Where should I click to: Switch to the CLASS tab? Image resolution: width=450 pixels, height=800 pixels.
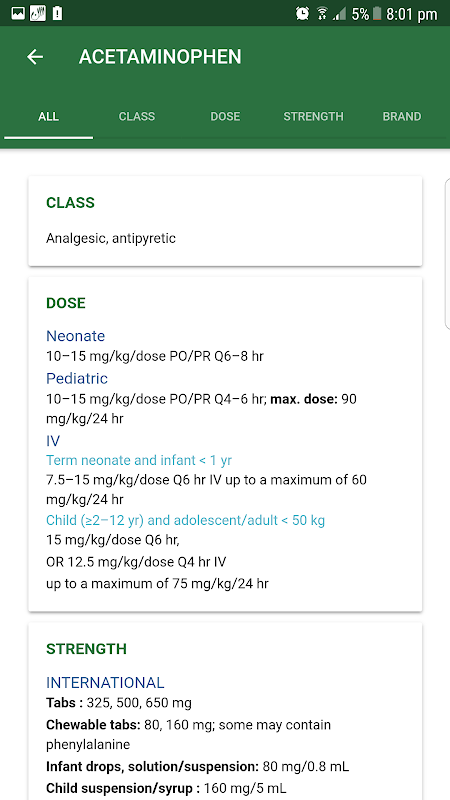(x=137, y=116)
